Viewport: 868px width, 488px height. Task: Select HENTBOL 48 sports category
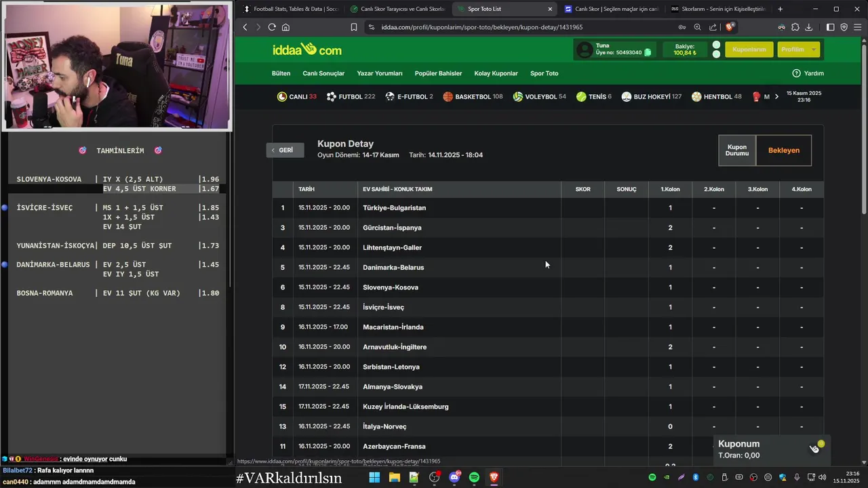point(716,97)
